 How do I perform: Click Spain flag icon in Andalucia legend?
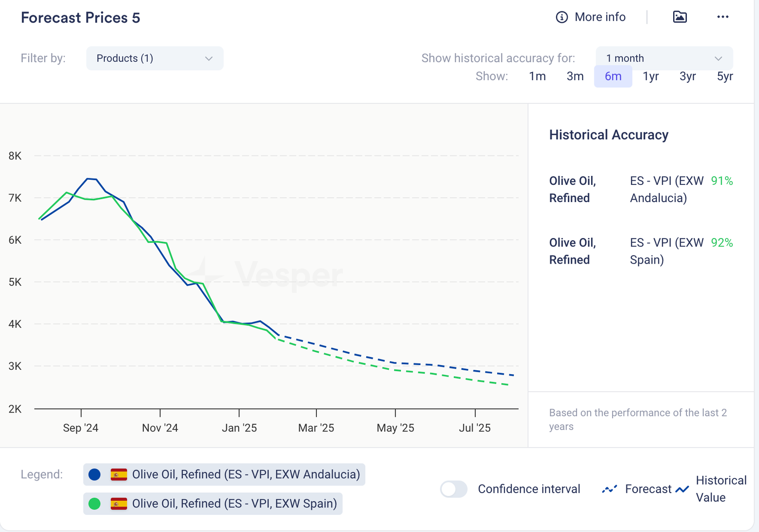click(119, 475)
